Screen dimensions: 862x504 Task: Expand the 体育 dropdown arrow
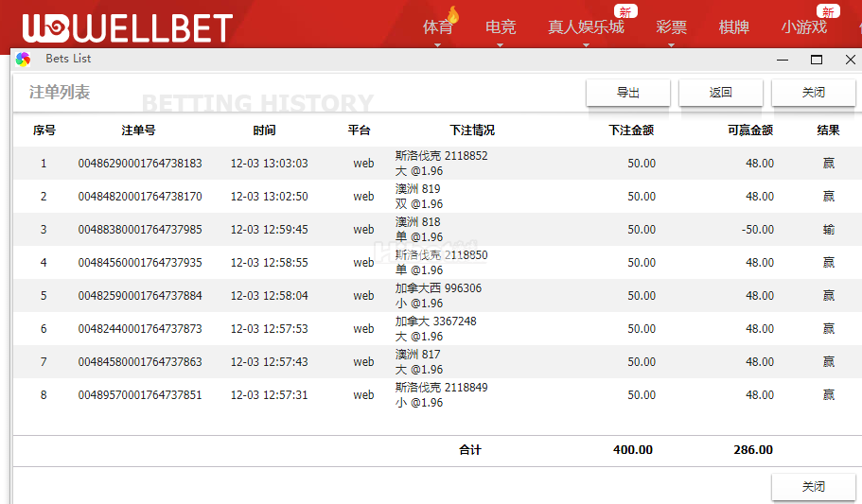(438, 43)
